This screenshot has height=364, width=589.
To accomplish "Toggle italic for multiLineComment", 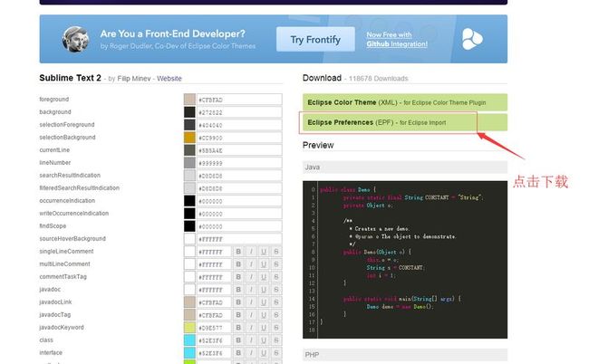I will [x=251, y=264].
